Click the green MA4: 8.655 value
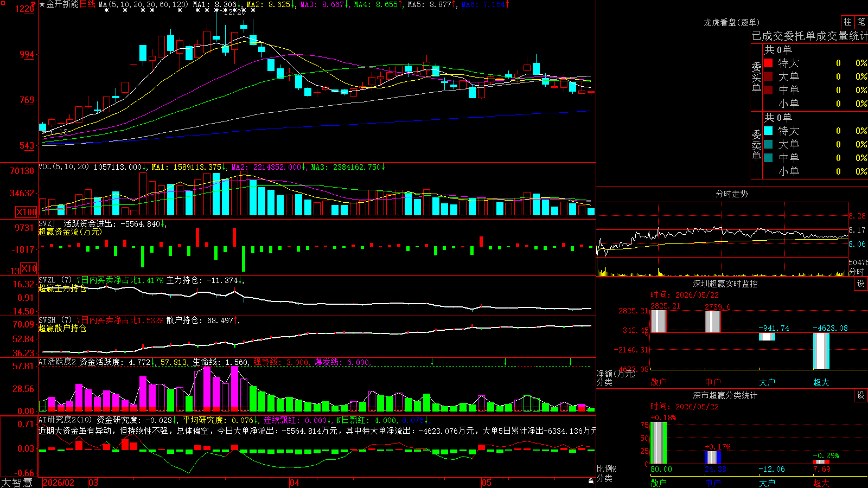Screen dimensions: 868x488 (378, 4)
